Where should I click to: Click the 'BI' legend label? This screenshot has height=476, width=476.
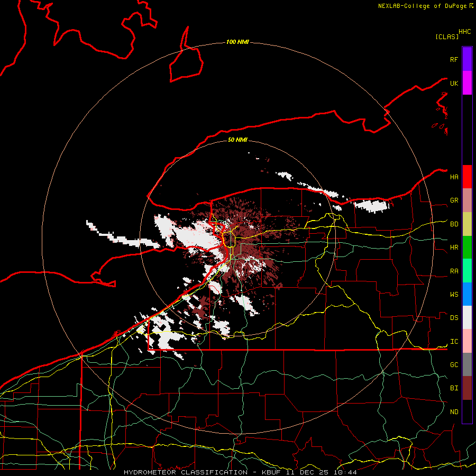click(454, 388)
